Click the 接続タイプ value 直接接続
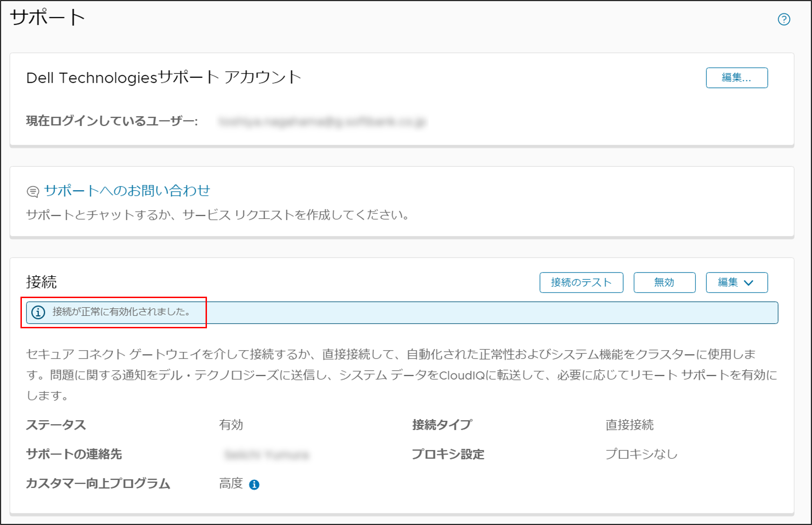The width and height of the screenshot is (812, 525). (630, 425)
